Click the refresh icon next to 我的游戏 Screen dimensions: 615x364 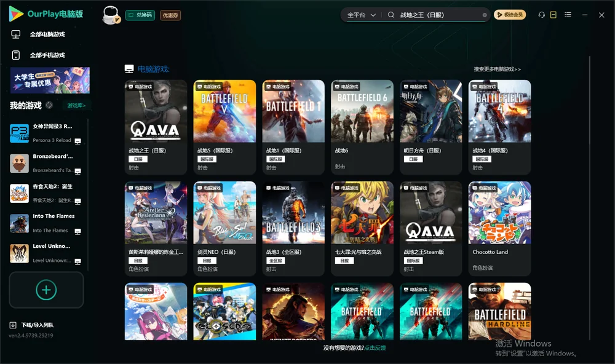pos(49,105)
